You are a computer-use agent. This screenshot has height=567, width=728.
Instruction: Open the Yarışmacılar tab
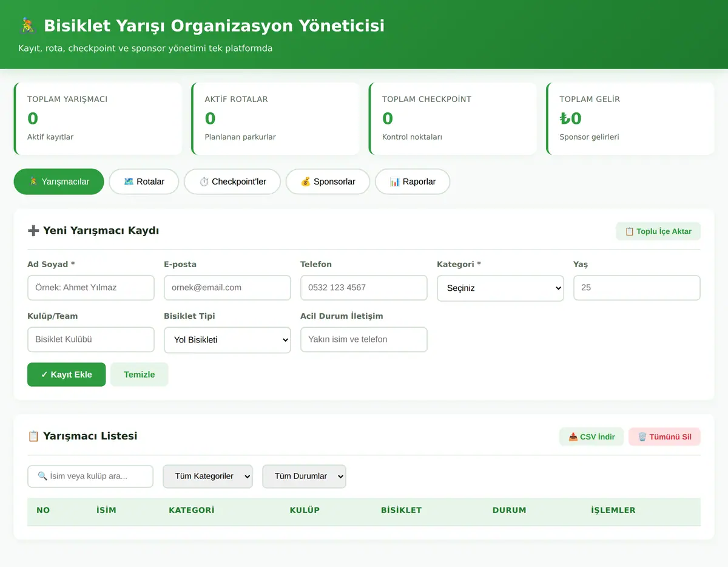click(59, 182)
